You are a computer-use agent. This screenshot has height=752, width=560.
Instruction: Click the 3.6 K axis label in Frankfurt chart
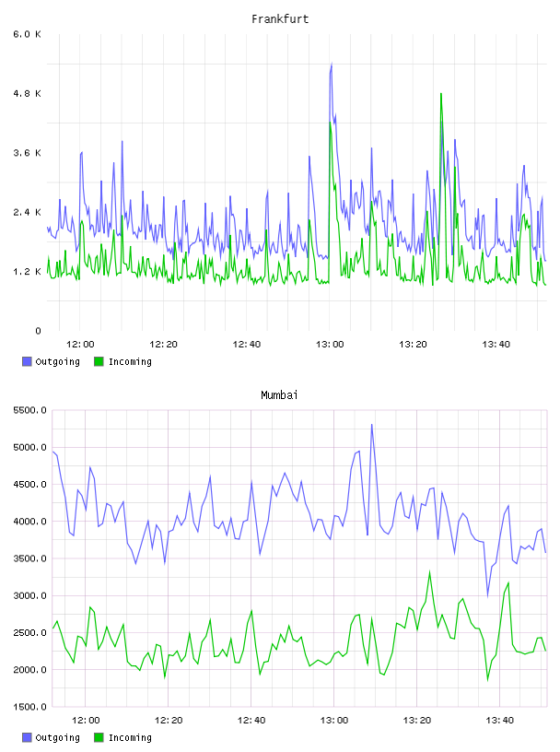click(28, 153)
